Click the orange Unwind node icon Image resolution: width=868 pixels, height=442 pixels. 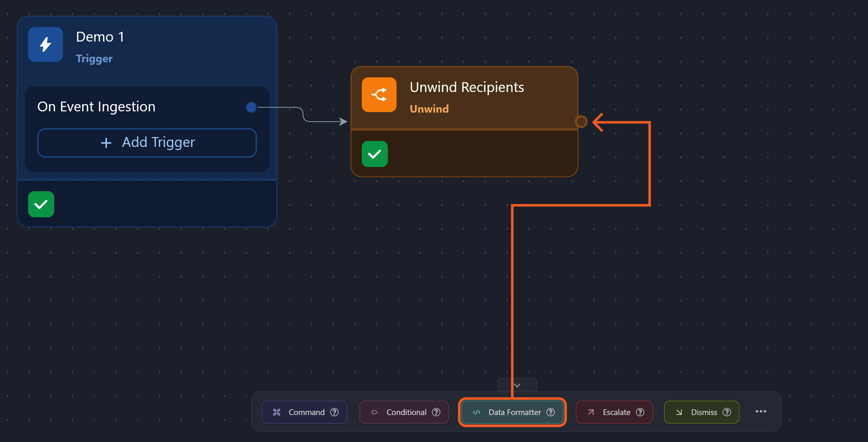pos(379,95)
